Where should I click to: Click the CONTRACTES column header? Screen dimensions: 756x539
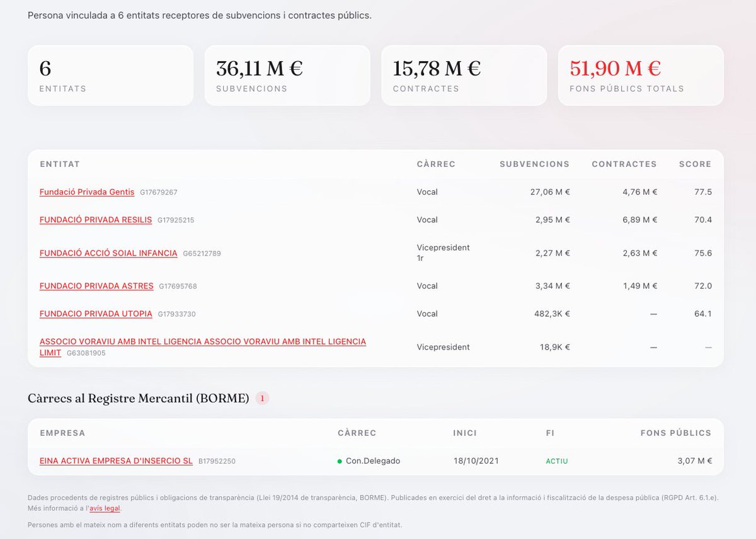(x=624, y=164)
